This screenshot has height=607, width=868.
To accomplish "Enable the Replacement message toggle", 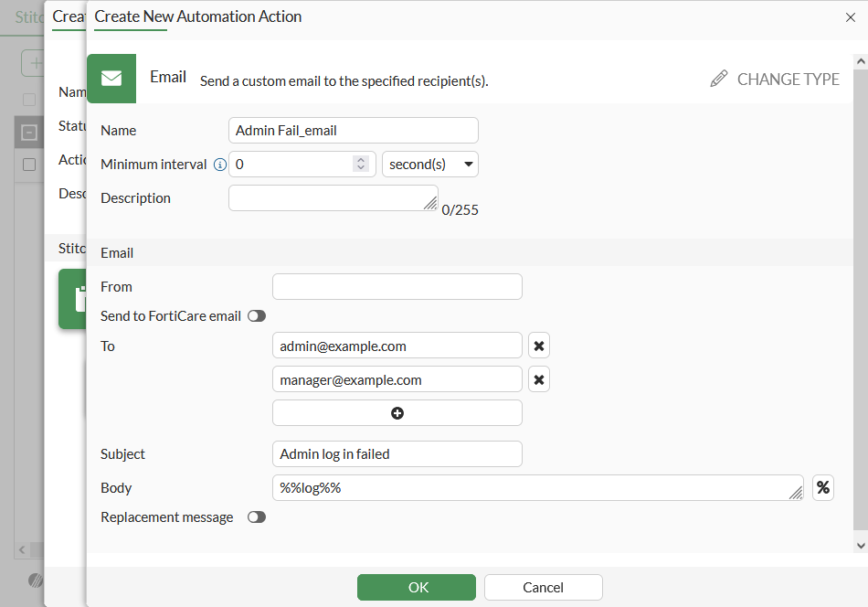I will point(257,517).
